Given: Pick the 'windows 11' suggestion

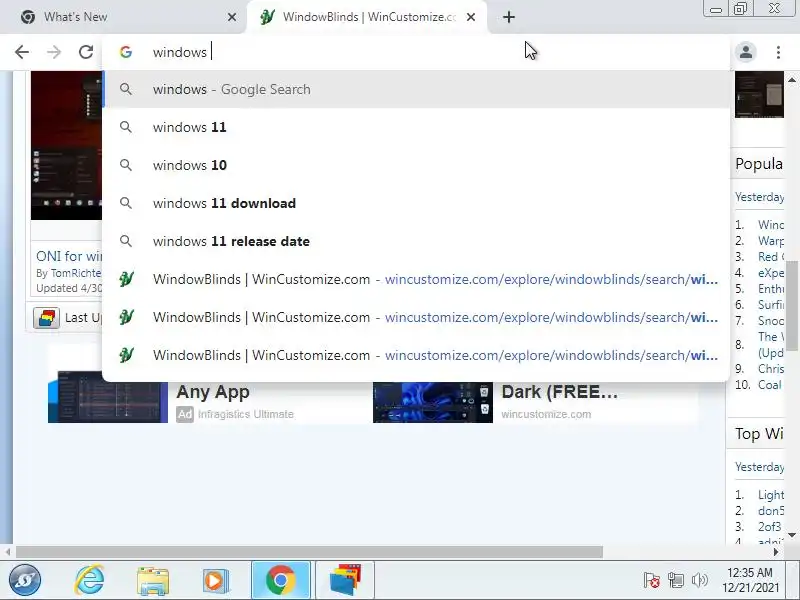Looking at the screenshot, I should [x=416, y=127].
